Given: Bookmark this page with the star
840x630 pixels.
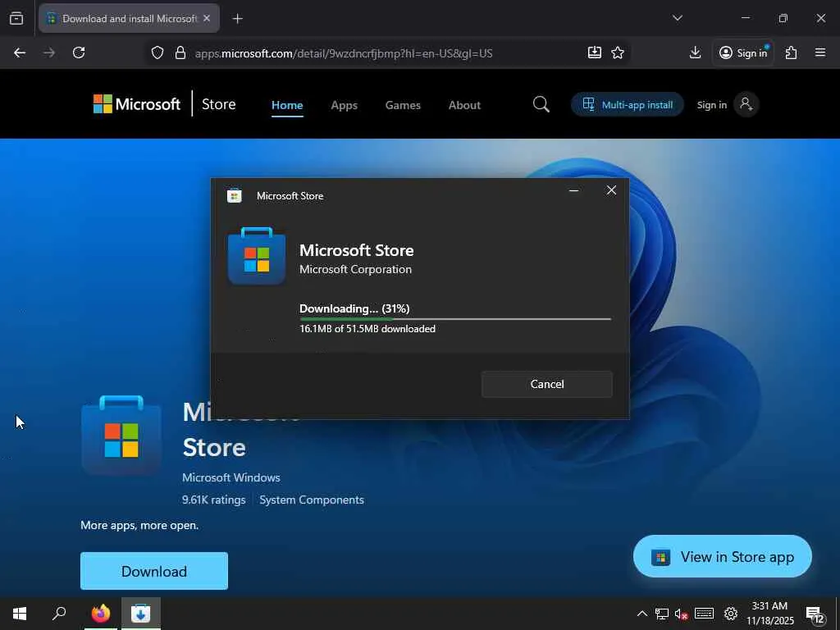Looking at the screenshot, I should pos(618,52).
